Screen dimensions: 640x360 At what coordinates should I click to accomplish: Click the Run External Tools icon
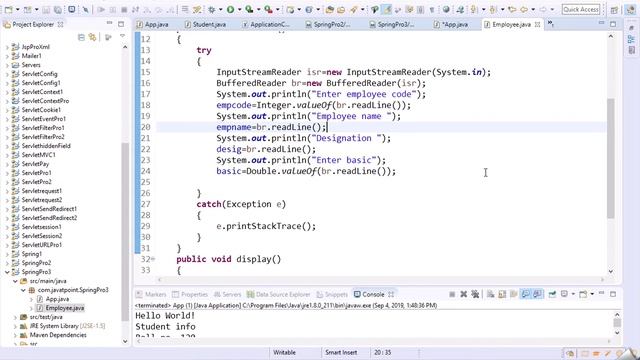point(268,9)
